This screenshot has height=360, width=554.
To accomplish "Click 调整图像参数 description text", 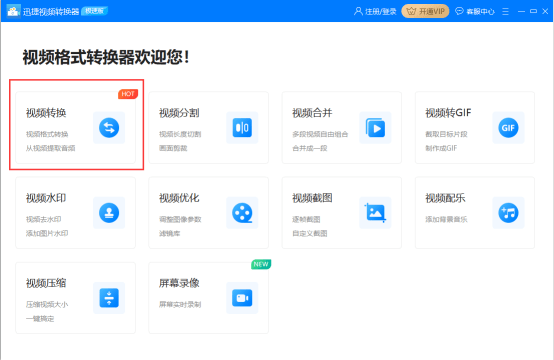I will [x=180, y=219].
